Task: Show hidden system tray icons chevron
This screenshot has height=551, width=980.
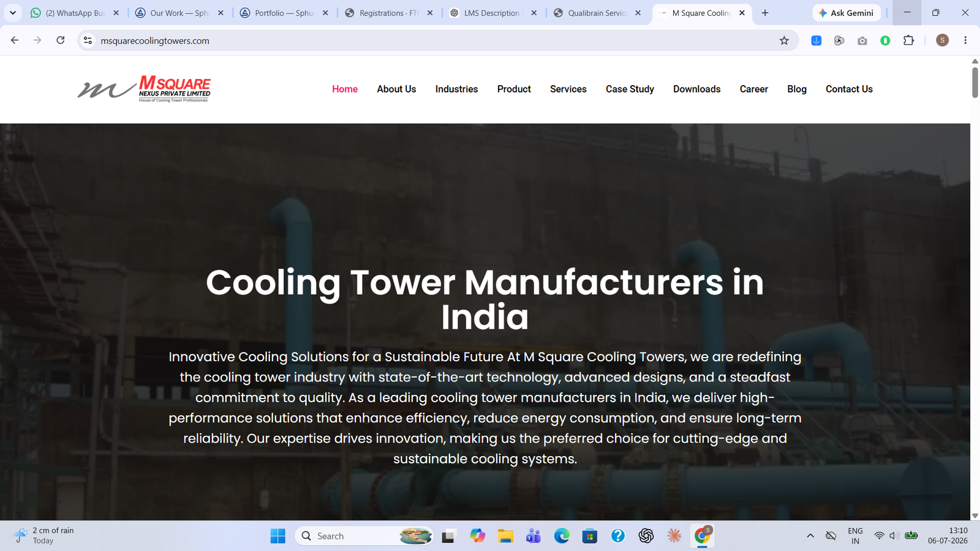Action: point(810,536)
